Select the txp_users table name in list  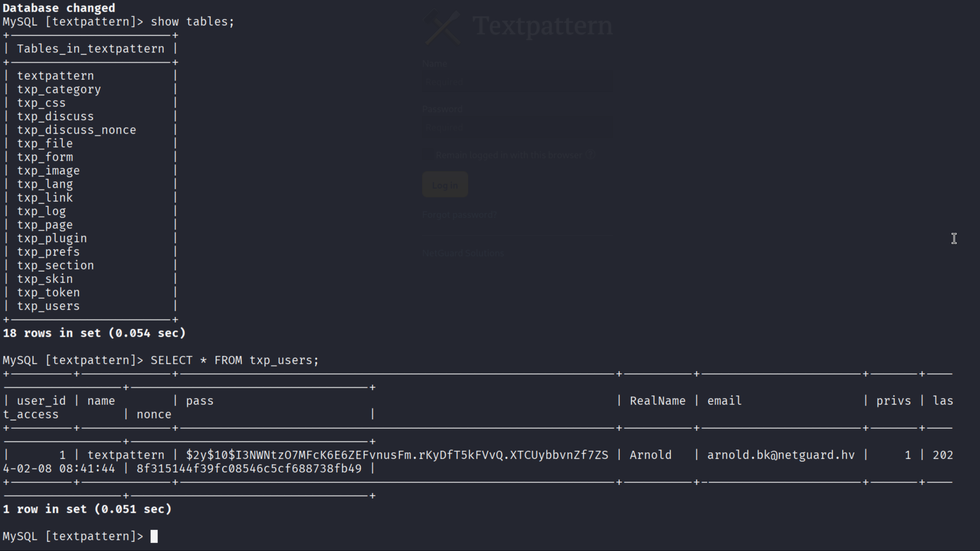48,306
